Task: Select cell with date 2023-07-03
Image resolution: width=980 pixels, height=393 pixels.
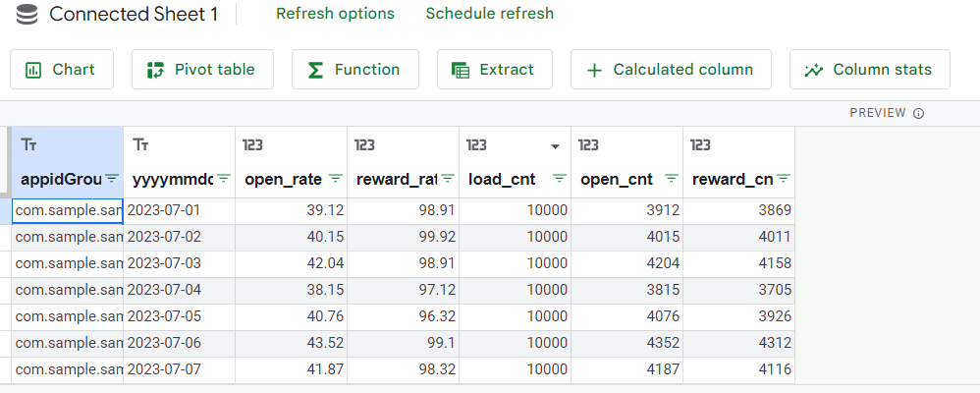Action: 180,264
